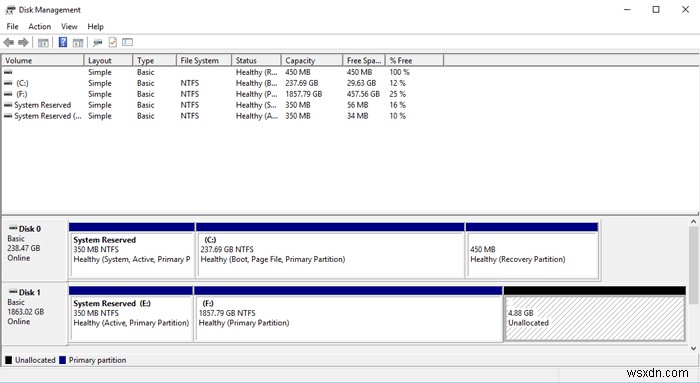Click the list settings toolbar icon
Viewport: 700px width, 383px height.
coord(128,42)
